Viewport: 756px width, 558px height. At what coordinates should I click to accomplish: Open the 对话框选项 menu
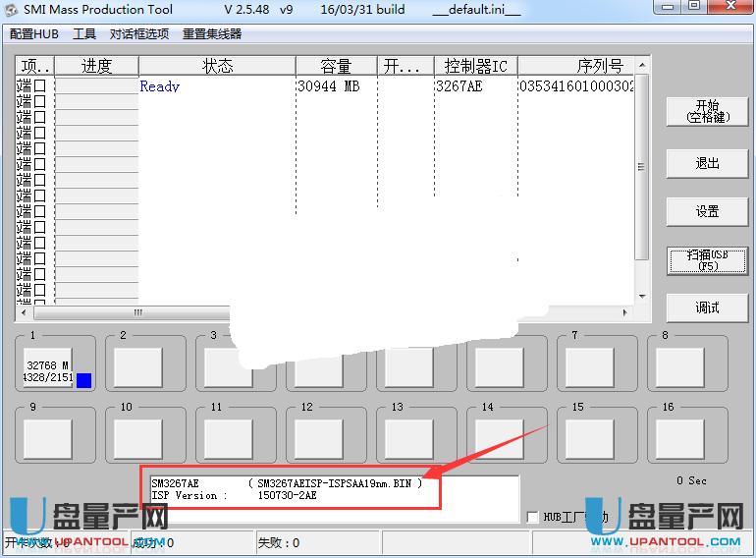point(139,33)
